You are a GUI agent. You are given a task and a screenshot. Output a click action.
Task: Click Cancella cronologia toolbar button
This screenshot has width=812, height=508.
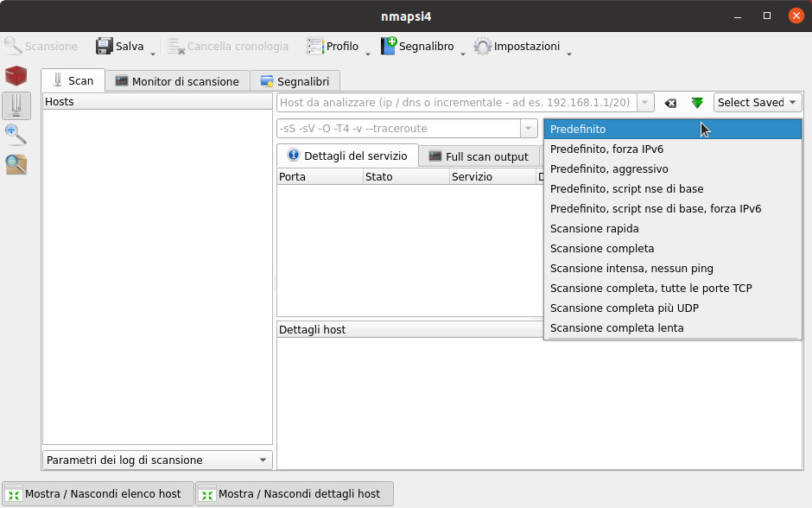(x=228, y=46)
